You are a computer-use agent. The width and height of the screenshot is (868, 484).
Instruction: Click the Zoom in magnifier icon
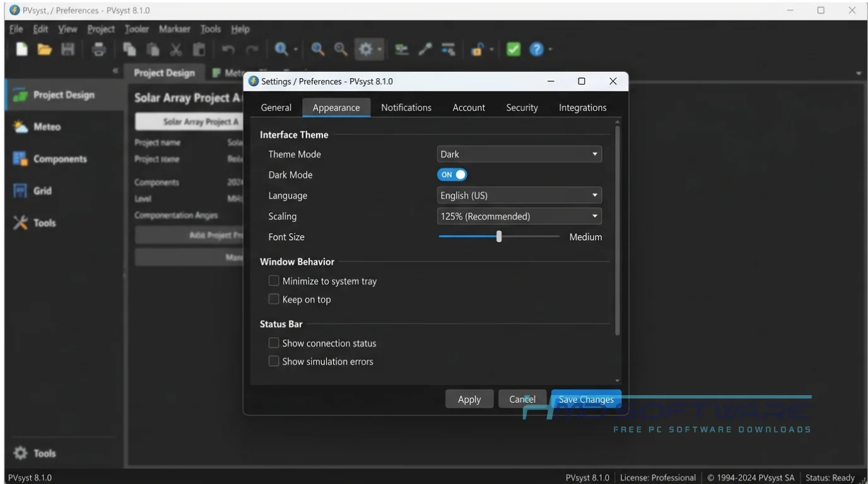[318, 49]
